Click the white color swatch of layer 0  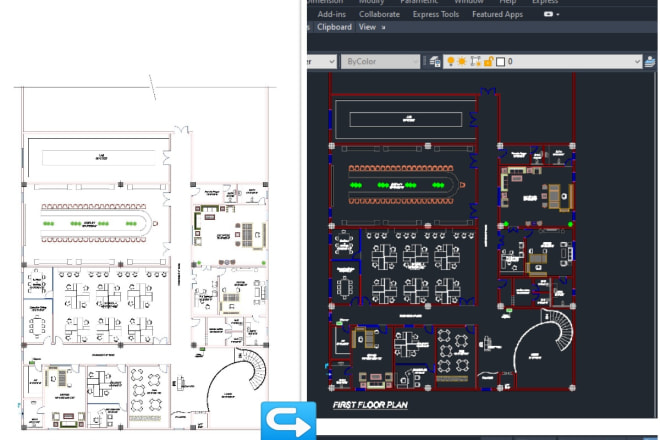[x=500, y=62]
